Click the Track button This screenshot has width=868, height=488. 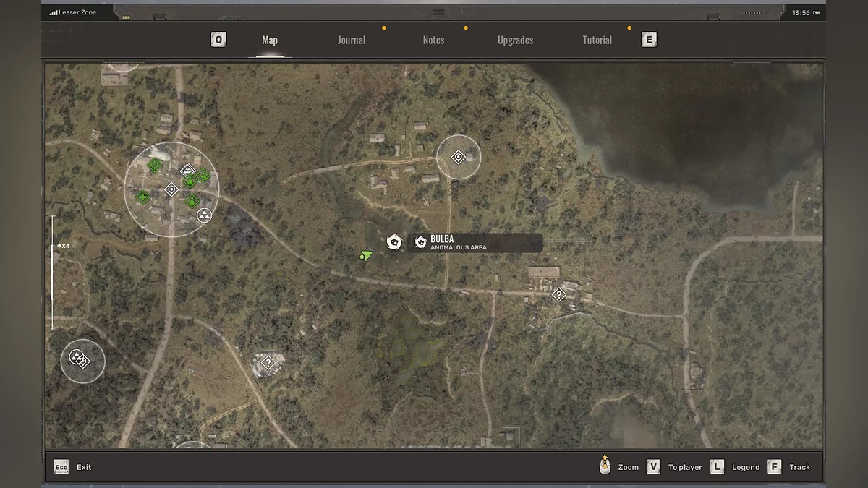tap(799, 467)
